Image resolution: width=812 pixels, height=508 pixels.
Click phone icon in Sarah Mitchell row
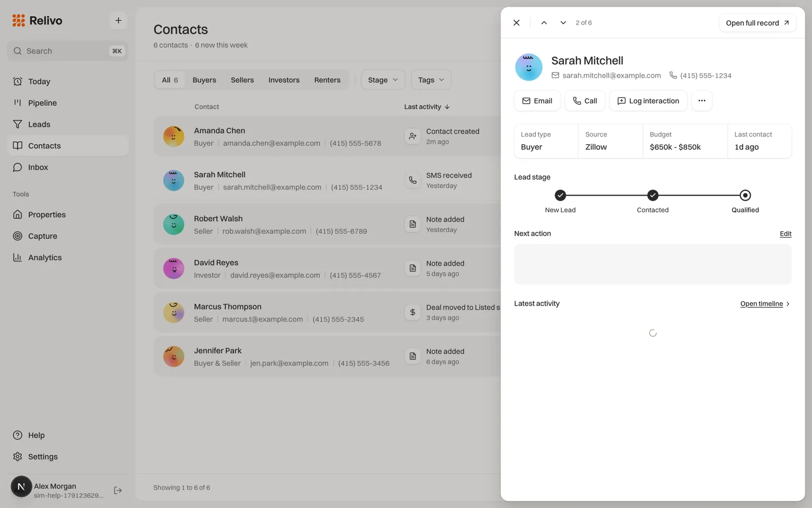coord(413,180)
